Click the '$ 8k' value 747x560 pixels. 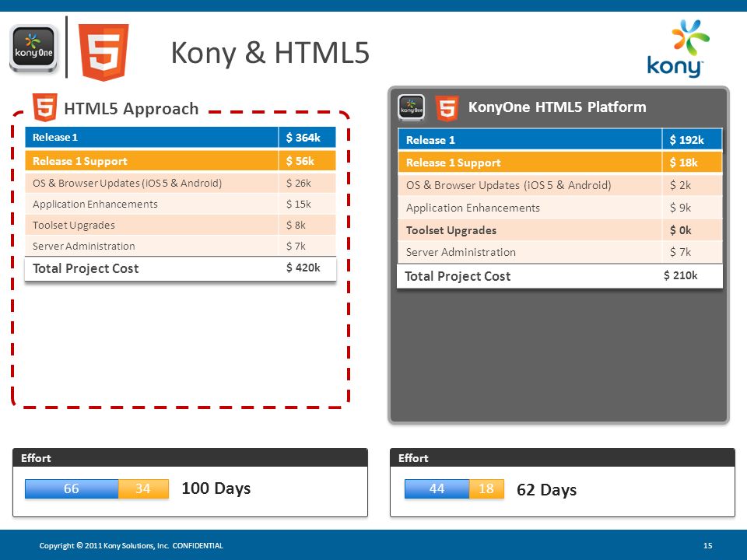[x=296, y=225]
